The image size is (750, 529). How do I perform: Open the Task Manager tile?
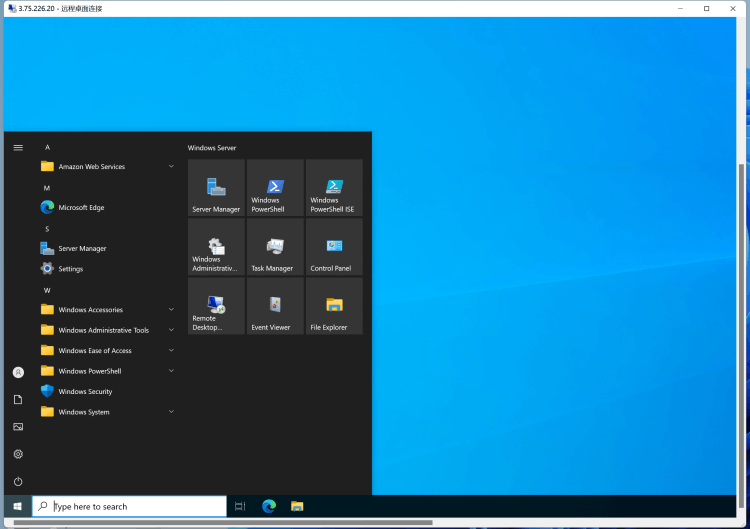pos(275,247)
